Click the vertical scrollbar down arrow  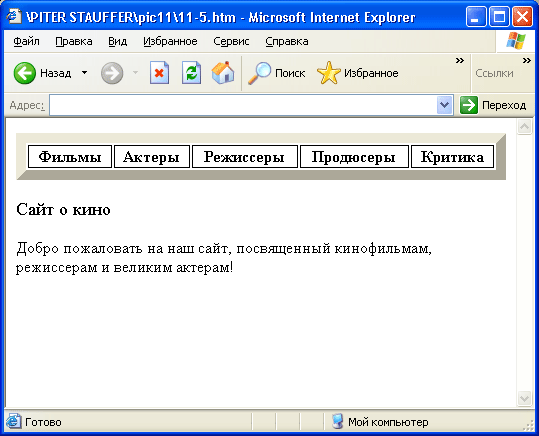(x=524, y=399)
